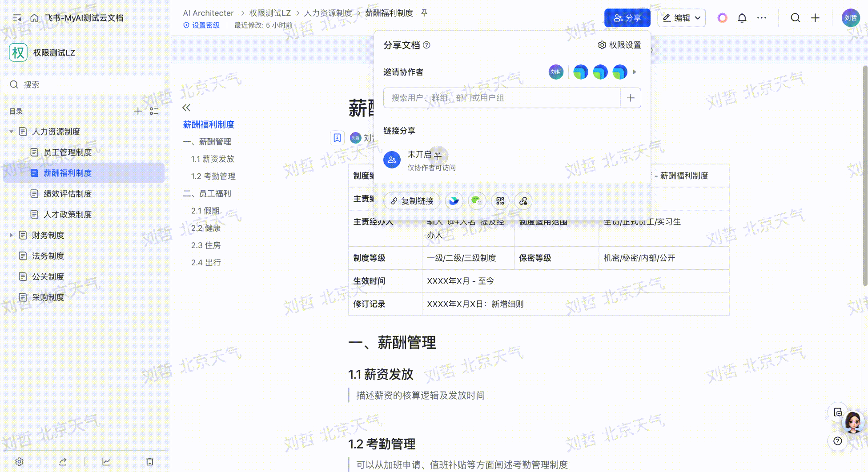Click the collaborator search input field
The width and height of the screenshot is (868, 472).
(x=502, y=98)
